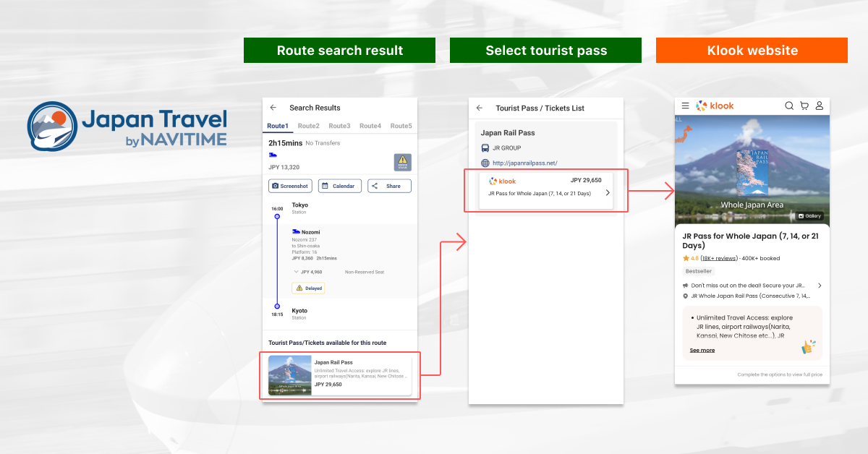This screenshot has height=454, width=868.
Task: Expand the "Don't miss out" deal row
Action: click(x=819, y=286)
